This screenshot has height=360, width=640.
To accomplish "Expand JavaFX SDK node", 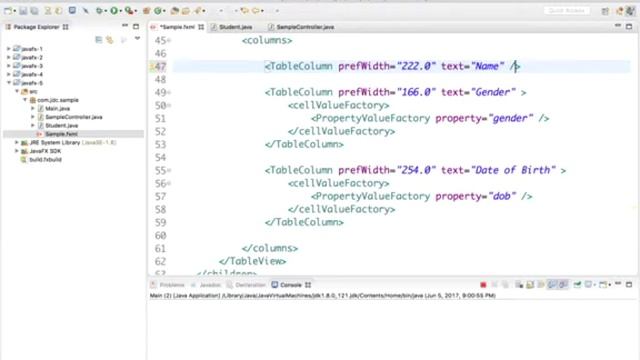I will click(17, 151).
